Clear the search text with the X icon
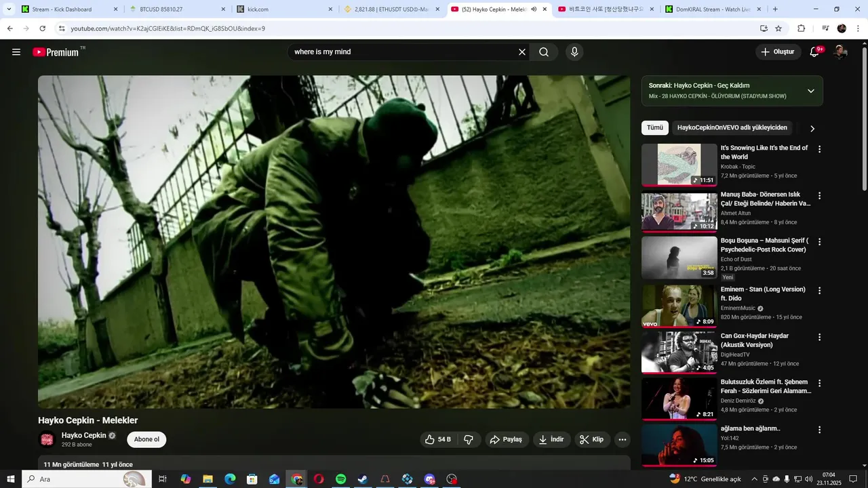 (x=522, y=52)
